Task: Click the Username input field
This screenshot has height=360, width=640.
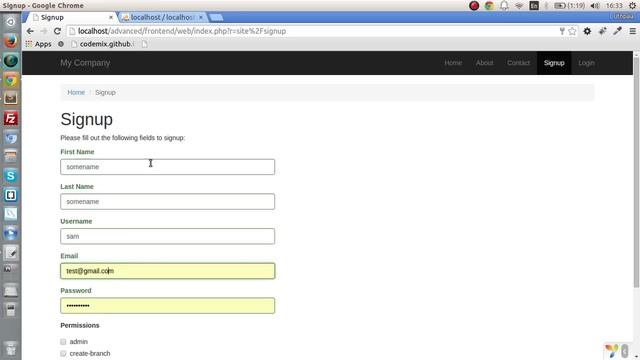Action: [167, 236]
